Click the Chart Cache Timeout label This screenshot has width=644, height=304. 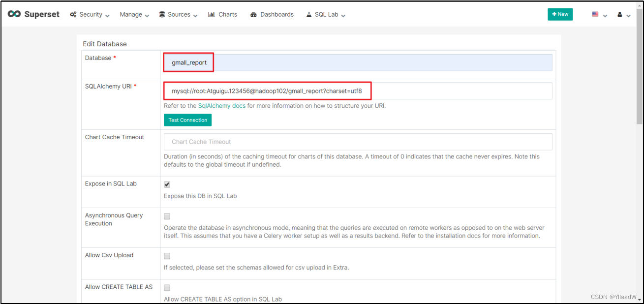115,137
